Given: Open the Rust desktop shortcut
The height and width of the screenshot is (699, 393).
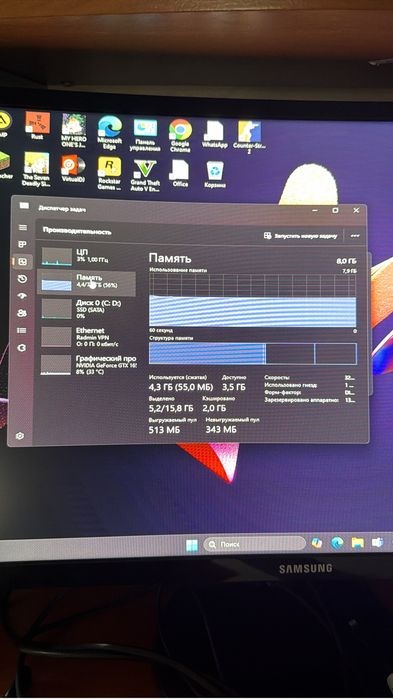Looking at the screenshot, I should tap(37, 126).
